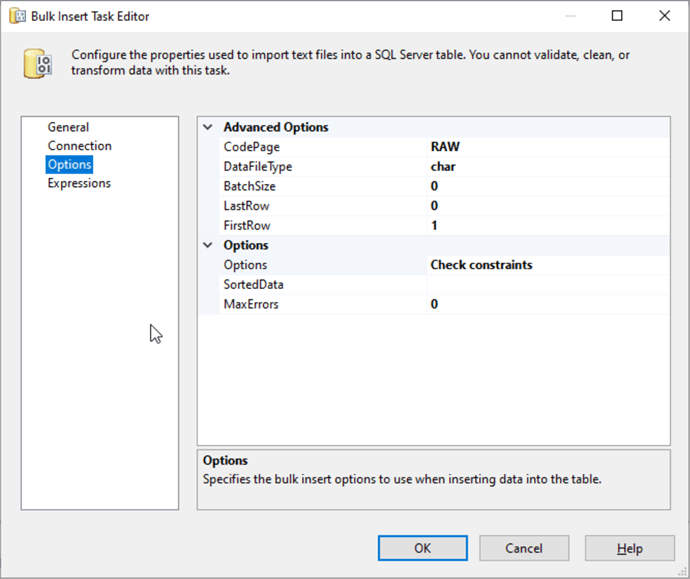
Task: Collapse the Advanced Options section
Action: pos(208,127)
